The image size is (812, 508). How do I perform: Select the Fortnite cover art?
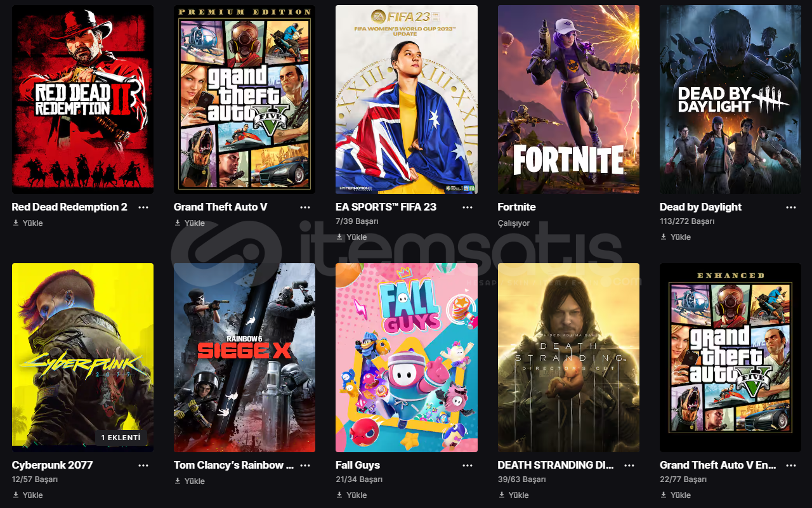[568, 100]
